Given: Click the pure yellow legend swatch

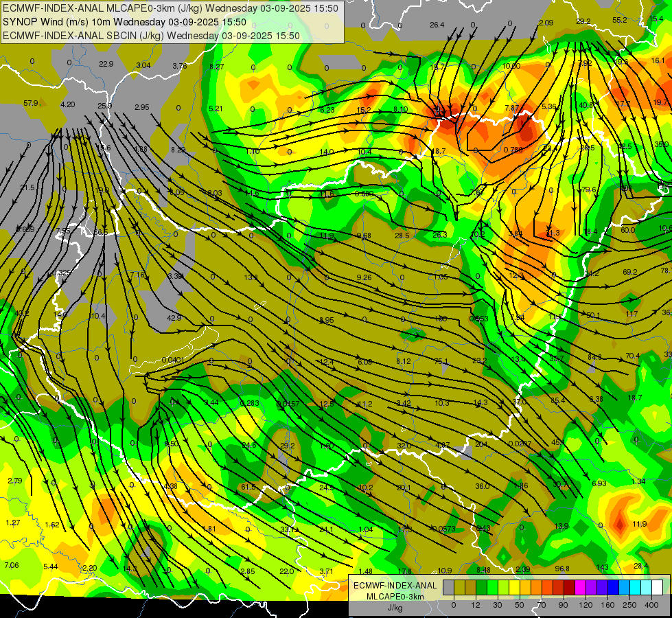Looking at the screenshot, I should click(x=514, y=587).
